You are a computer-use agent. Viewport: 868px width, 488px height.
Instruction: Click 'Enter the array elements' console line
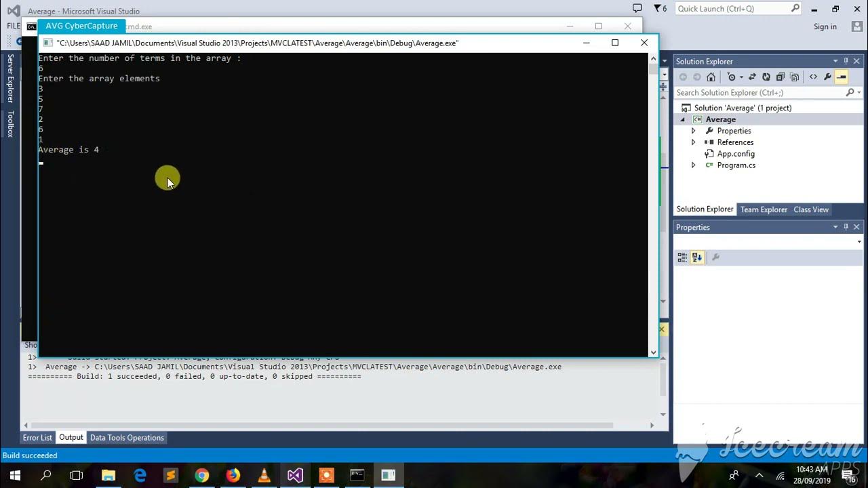99,79
